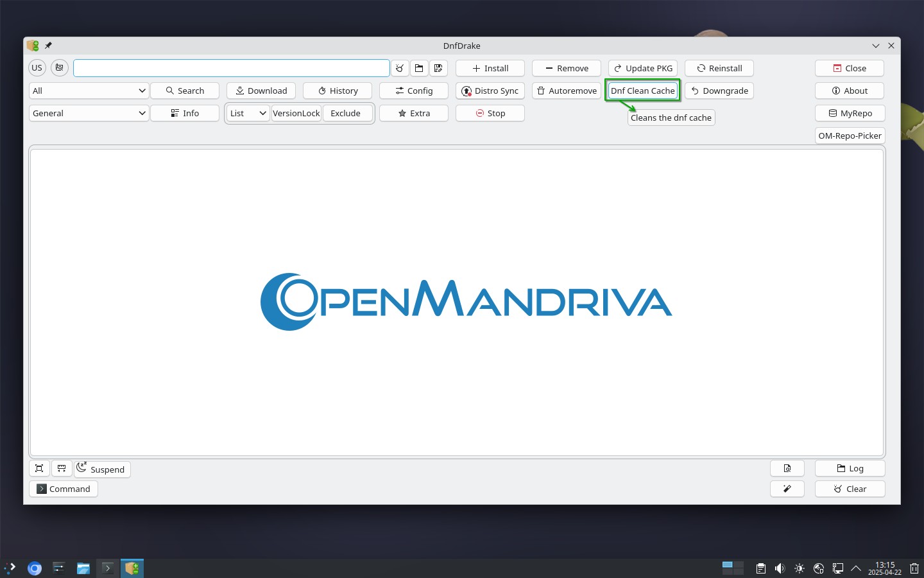924x578 pixels.
Task: Expand the List dropdown
Action: coord(248,113)
